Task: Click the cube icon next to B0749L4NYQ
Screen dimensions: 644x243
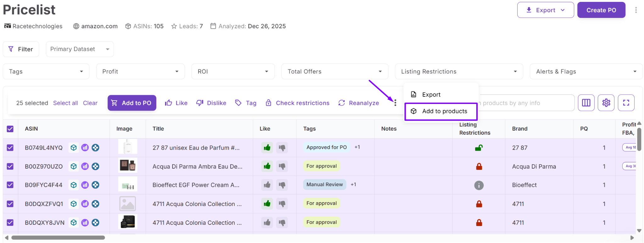Action: coord(74,148)
